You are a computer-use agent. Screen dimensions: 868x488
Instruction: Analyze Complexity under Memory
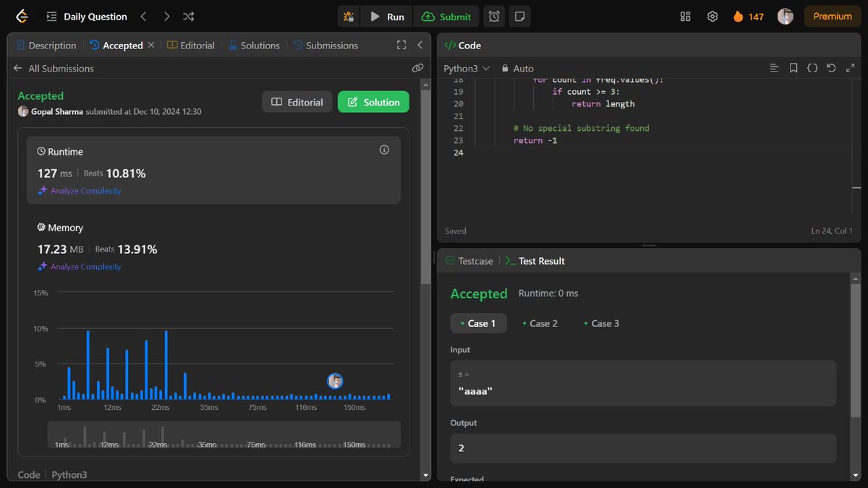(80, 267)
